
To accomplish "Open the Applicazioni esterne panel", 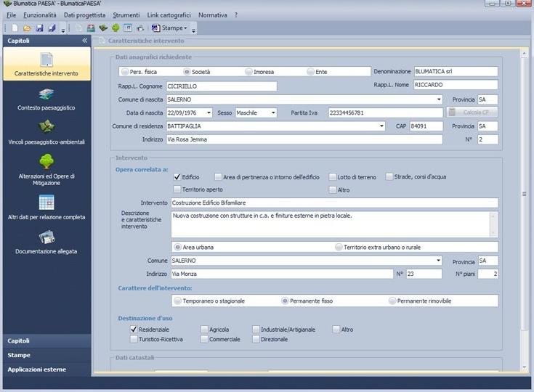I will 37,369.
